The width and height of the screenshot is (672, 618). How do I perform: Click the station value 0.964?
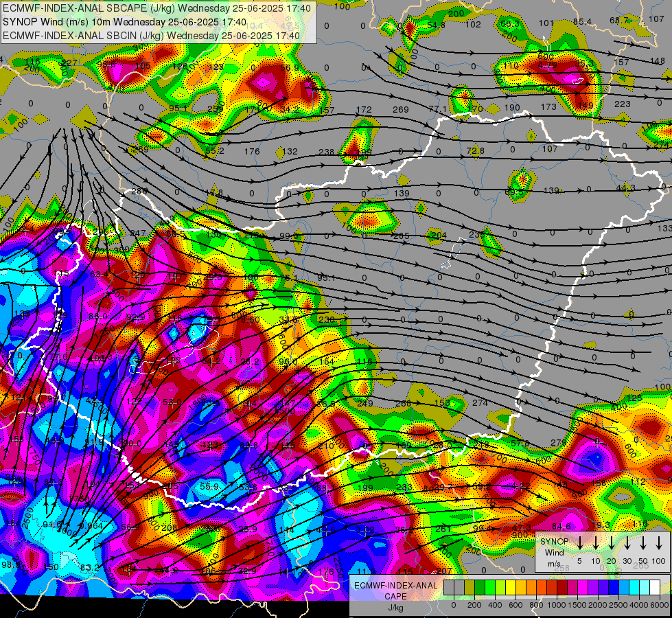91,526
